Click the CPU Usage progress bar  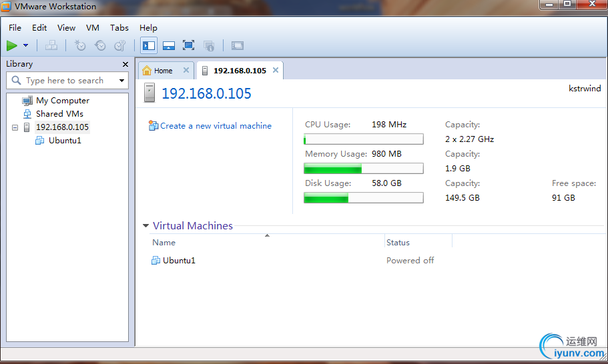(364, 139)
